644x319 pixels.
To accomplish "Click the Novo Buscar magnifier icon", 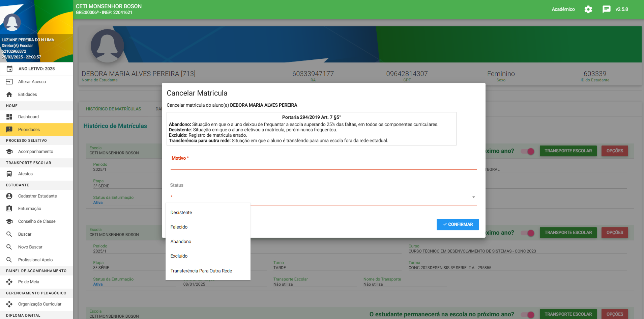I will tap(9, 247).
